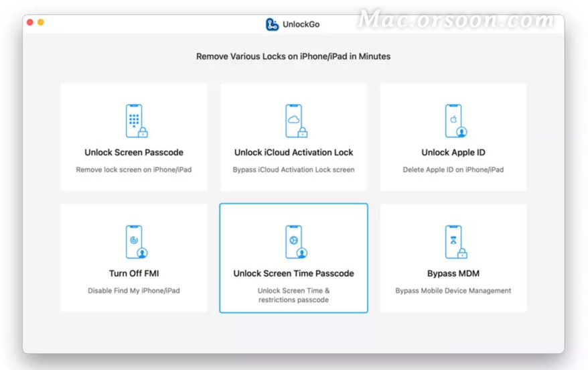Click the Find My radar phone icon
The width and height of the screenshot is (588, 370).
135,243
